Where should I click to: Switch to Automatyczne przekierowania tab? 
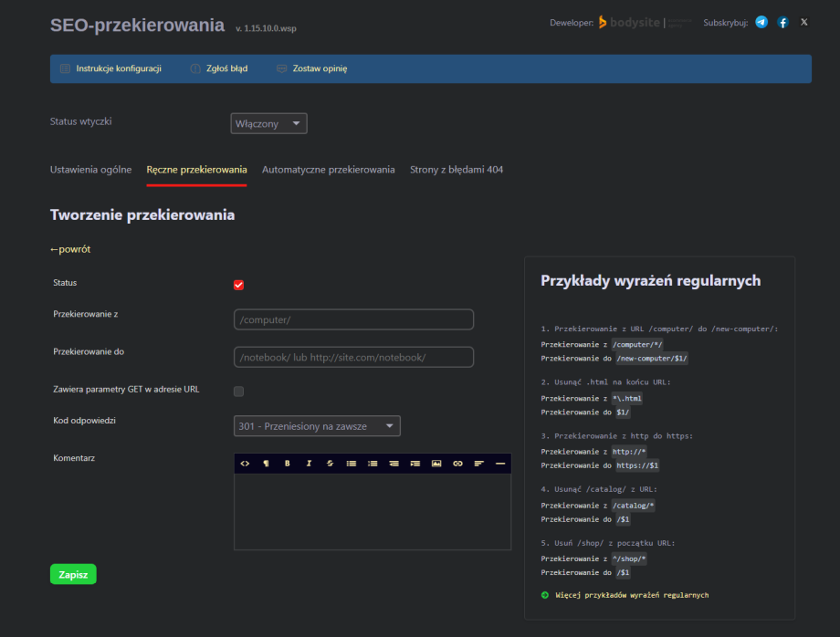(328, 170)
